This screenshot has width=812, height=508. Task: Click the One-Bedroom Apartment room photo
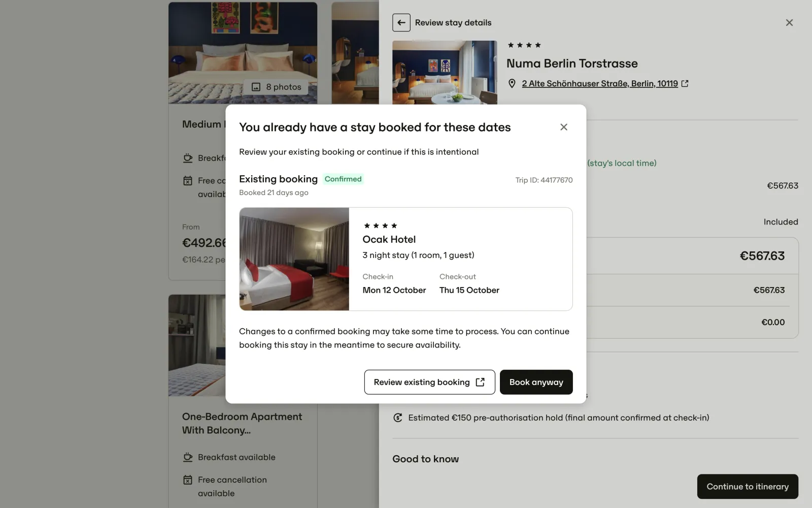pyautogui.click(x=197, y=345)
